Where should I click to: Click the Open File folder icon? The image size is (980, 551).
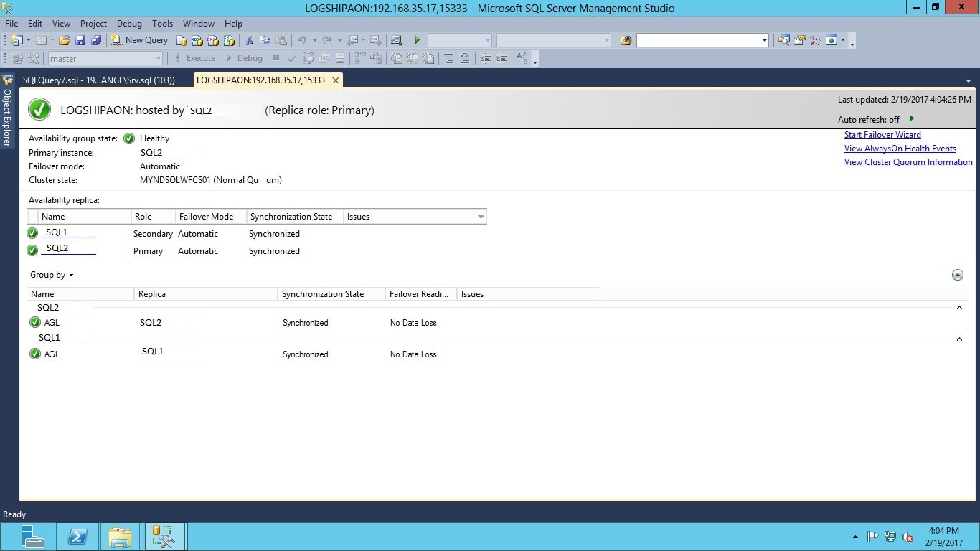[65, 40]
